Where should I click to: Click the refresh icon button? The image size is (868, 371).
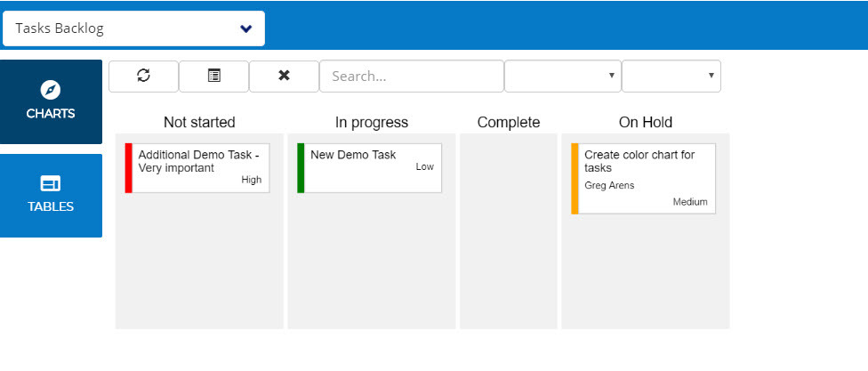143,77
